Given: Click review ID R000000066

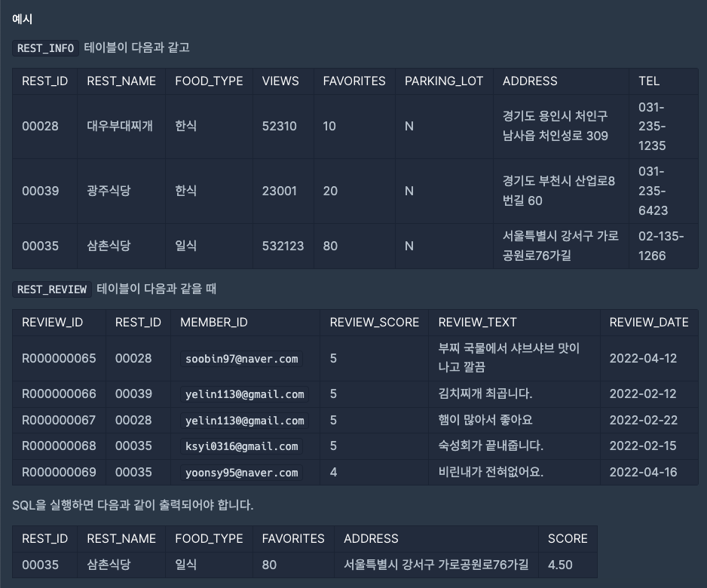Looking at the screenshot, I should 59,394.
